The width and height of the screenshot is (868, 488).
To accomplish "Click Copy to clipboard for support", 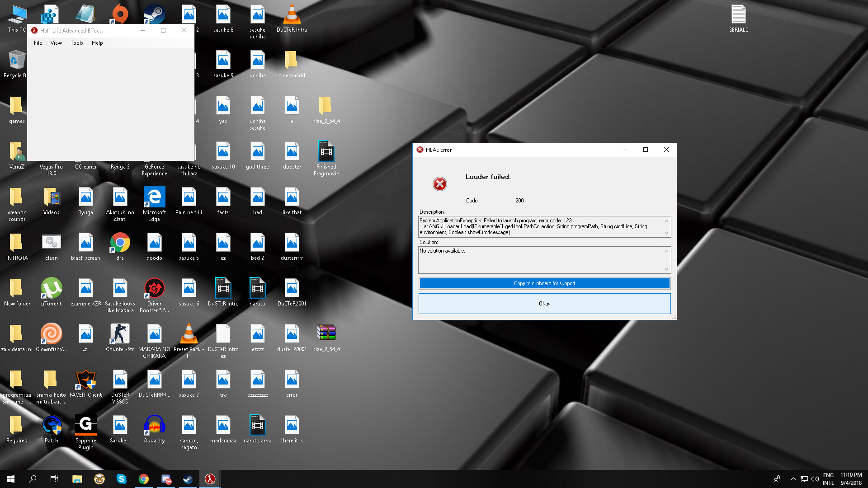I will (x=544, y=283).
